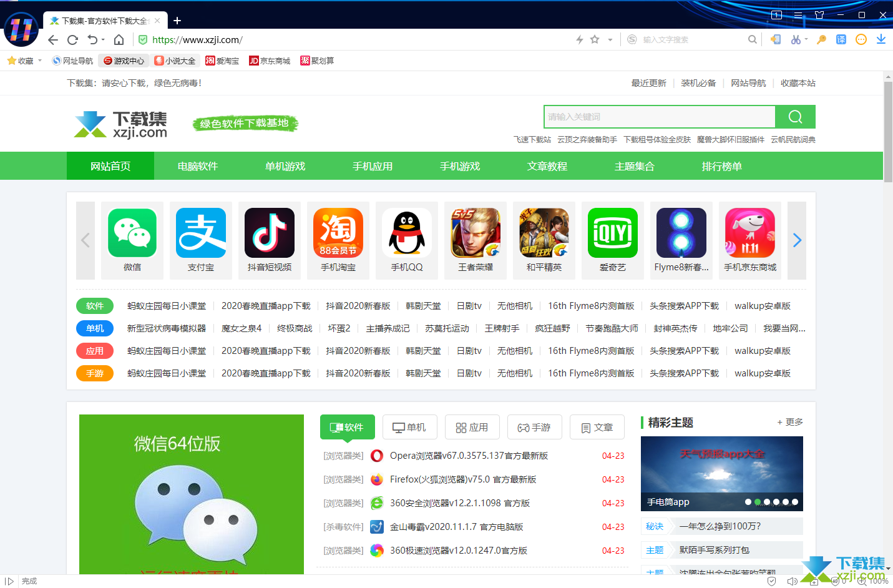Click the 爱奇艺 app icon
This screenshot has height=588, width=893.
[x=613, y=233]
